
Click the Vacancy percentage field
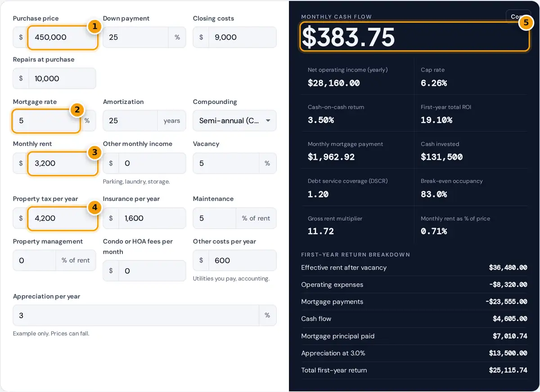click(x=225, y=163)
